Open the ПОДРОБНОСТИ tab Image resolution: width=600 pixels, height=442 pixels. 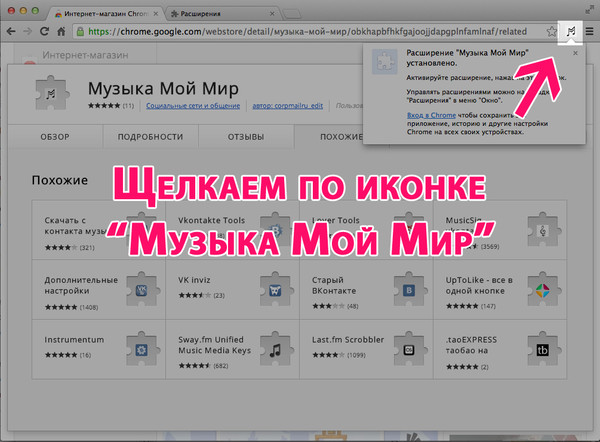[150, 137]
